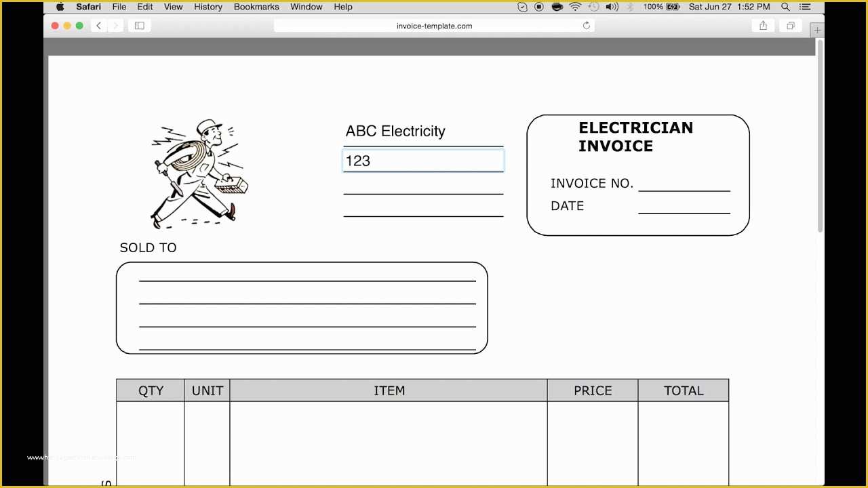
Task: Click the Bluetooth icon in menu bar
Action: point(629,7)
